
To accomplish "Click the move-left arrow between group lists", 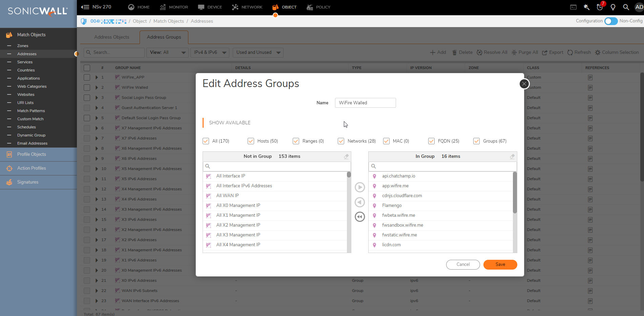I will 360,202.
